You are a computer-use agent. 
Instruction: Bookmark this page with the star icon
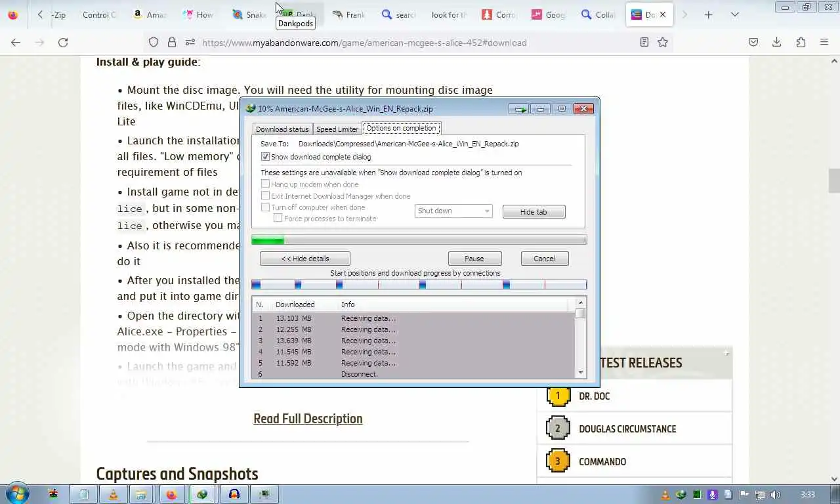pos(663,42)
